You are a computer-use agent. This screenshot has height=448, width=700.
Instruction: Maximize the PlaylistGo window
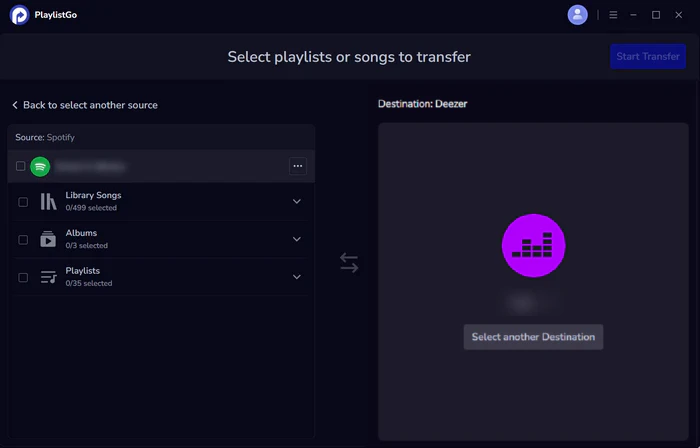pos(656,15)
